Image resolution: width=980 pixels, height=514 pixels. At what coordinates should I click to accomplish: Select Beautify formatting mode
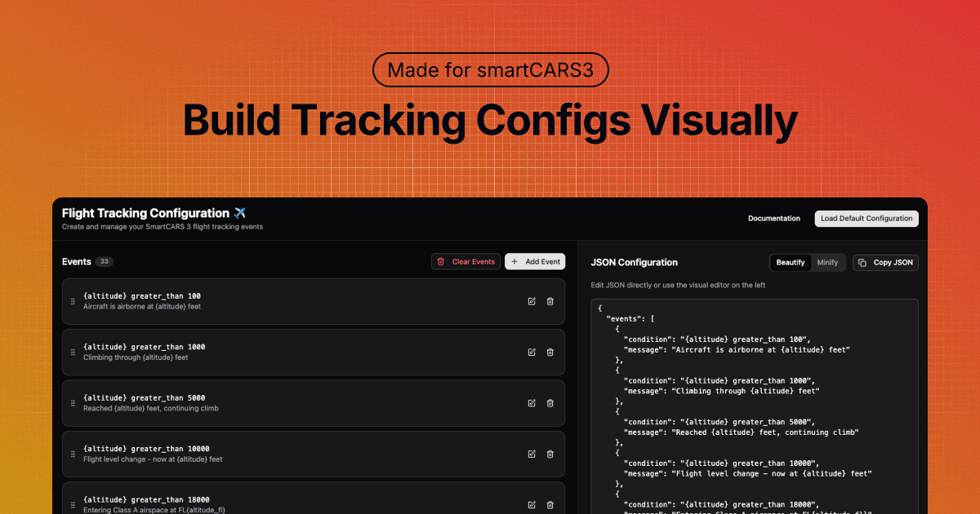tap(790, 262)
